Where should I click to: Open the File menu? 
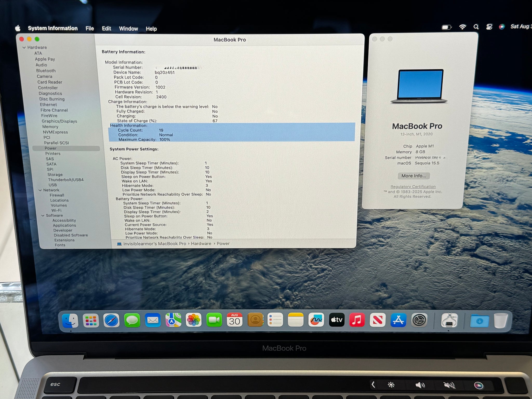pos(90,29)
